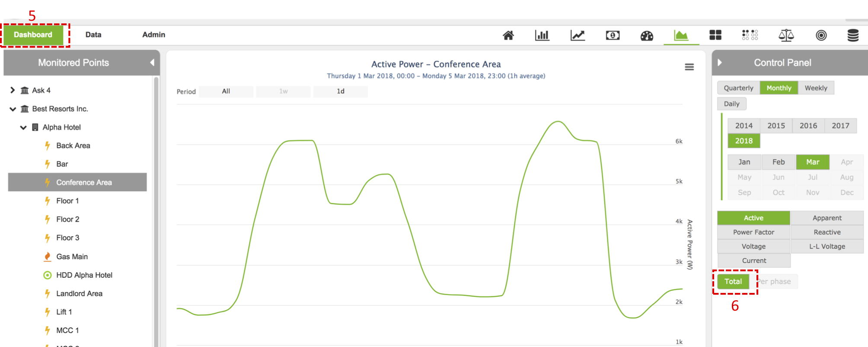Open the chart hamburger menu

(x=689, y=67)
